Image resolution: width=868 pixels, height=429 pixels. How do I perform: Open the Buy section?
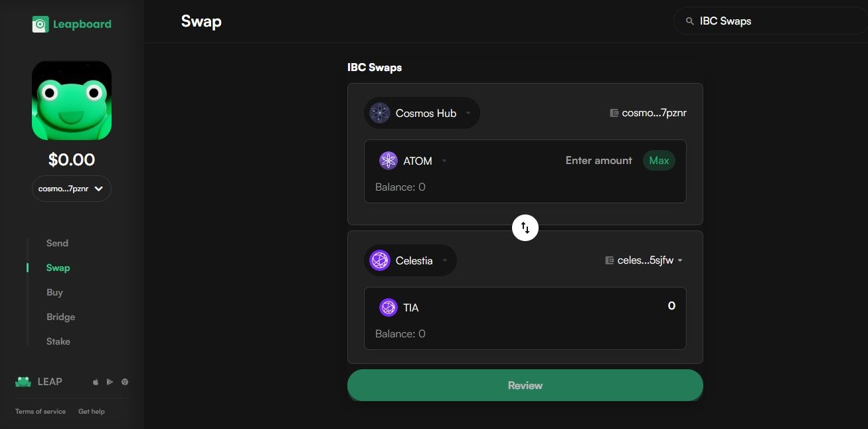coord(54,292)
